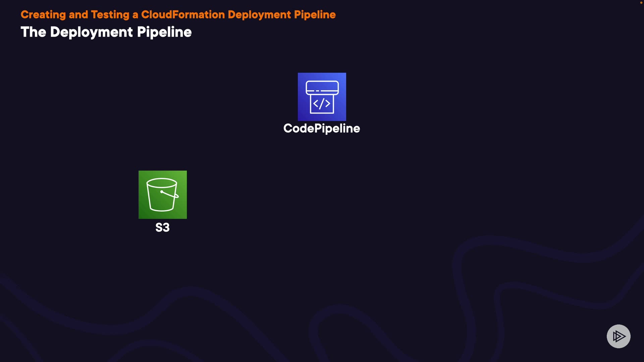Click the letter a before CloudFormation
644x362 pixels.
(135, 15)
